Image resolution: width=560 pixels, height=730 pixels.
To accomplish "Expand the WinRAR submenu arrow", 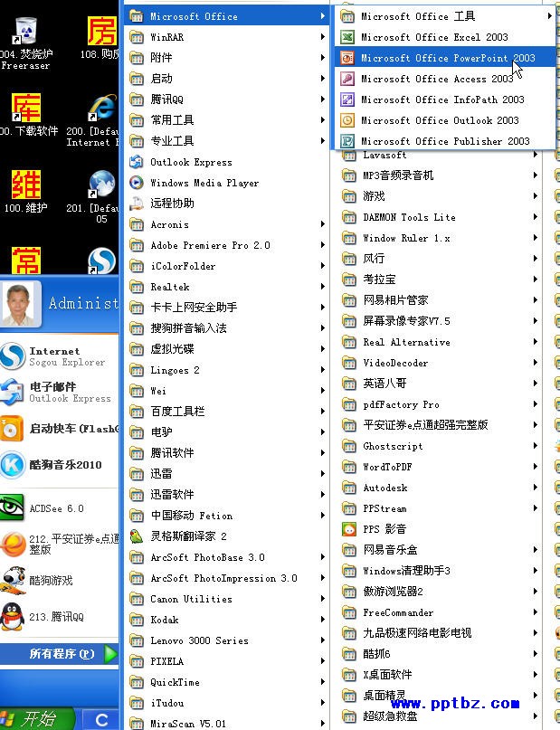I will [x=323, y=37].
